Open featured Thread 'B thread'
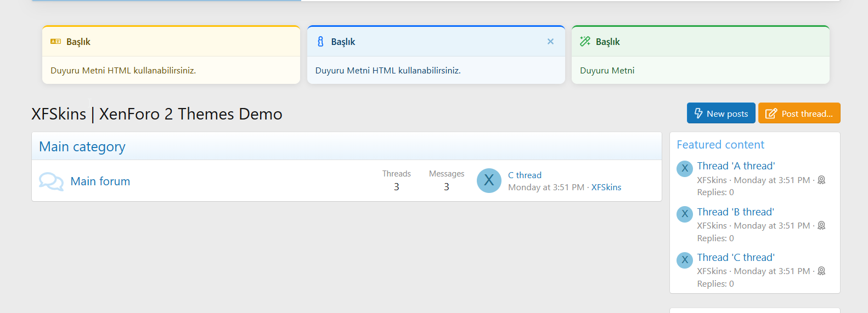Screen dimensions: 868x313 [735, 212]
